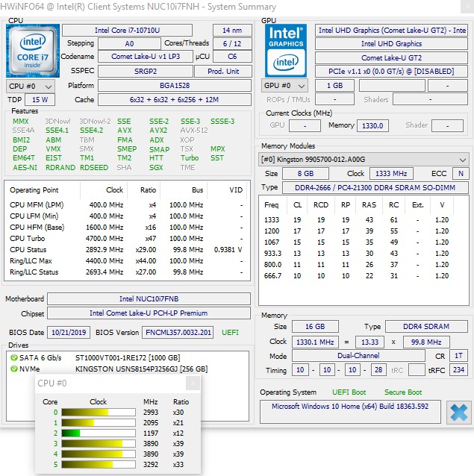
Task: Click the Memory Type DDR4 SDRAM field
Action: click(426, 327)
